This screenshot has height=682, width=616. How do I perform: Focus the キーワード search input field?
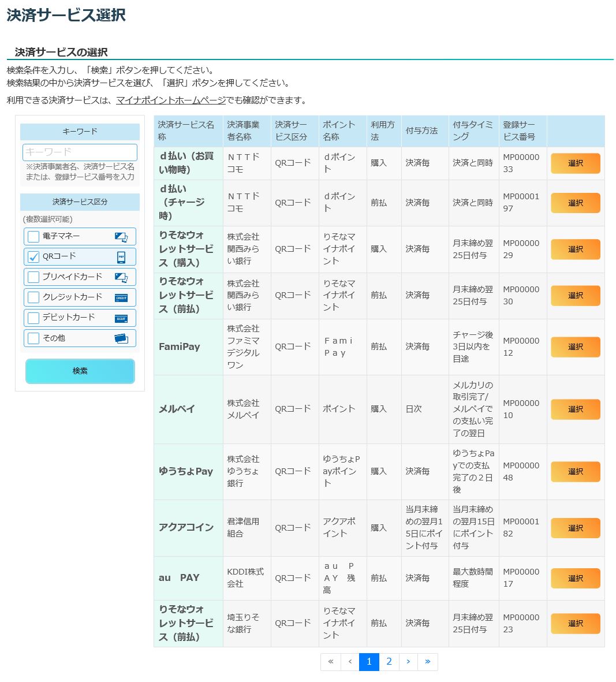tap(80, 152)
